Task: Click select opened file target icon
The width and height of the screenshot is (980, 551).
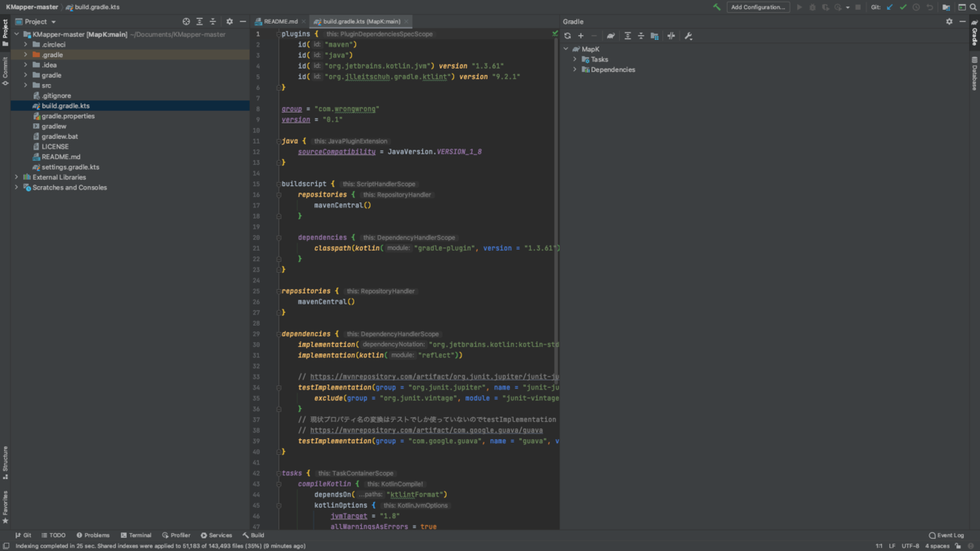Action: 186,22
